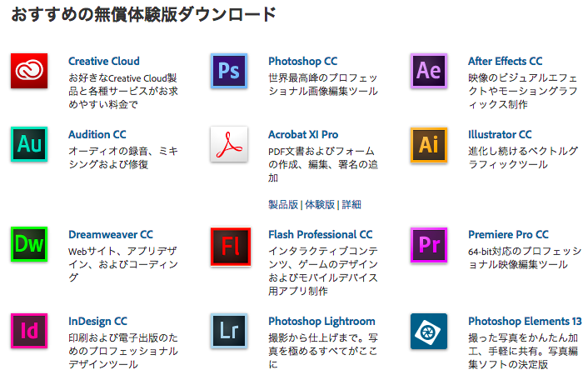
Task: Click description starting with 映像のビジュアルエフェクト
Action: [x=523, y=91]
